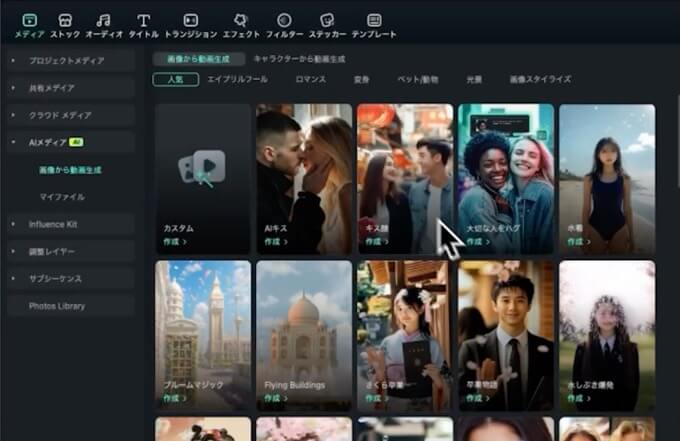The height and width of the screenshot is (441, 680).
Task: Expand the プロジェクトメディア arrow
Action: click(13, 61)
